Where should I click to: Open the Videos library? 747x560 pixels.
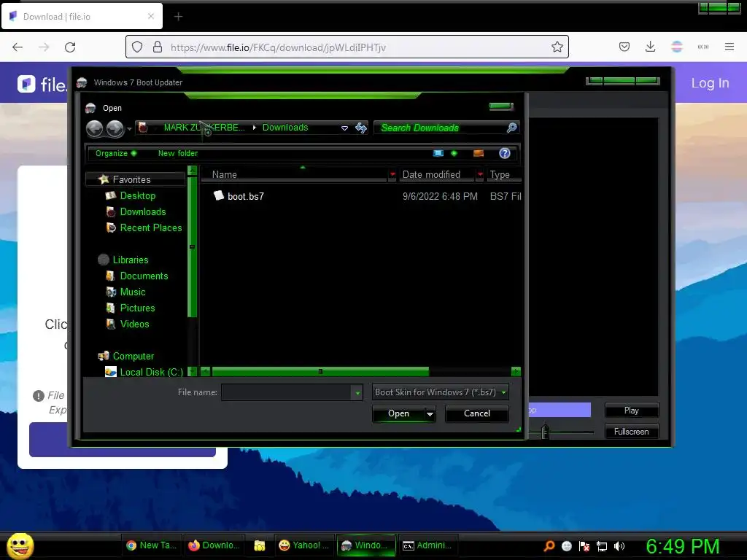tap(134, 324)
